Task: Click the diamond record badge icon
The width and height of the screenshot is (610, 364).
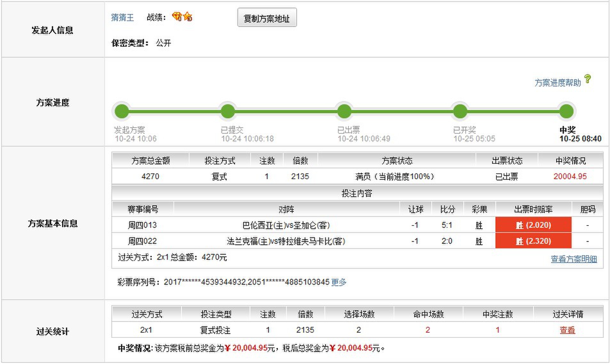Action: tap(177, 16)
